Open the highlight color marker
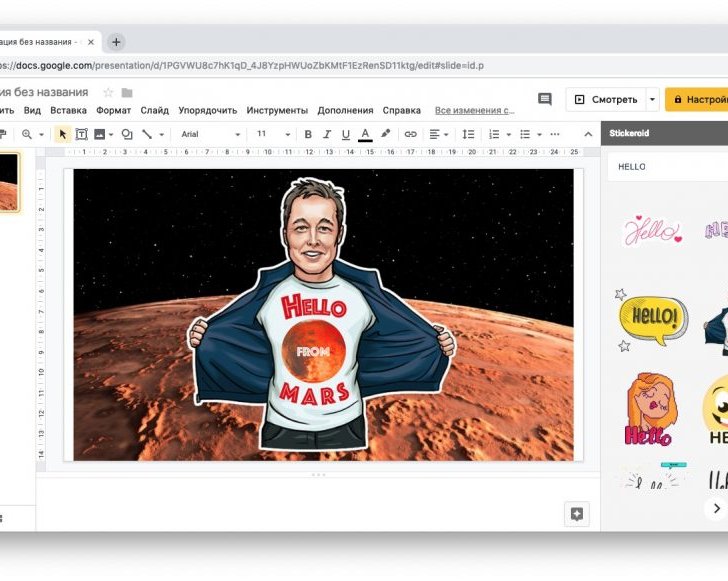This screenshot has height=581, width=728. tap(385, 134)
